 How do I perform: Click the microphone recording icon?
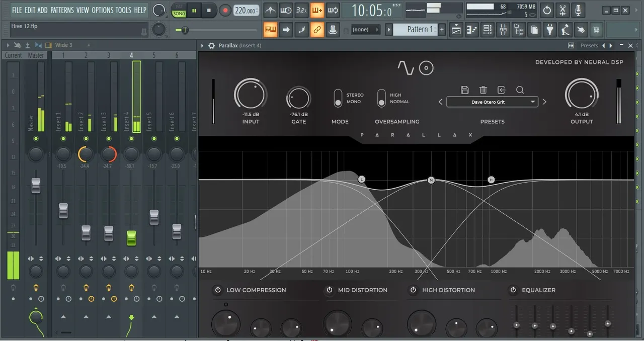(578, 10)
